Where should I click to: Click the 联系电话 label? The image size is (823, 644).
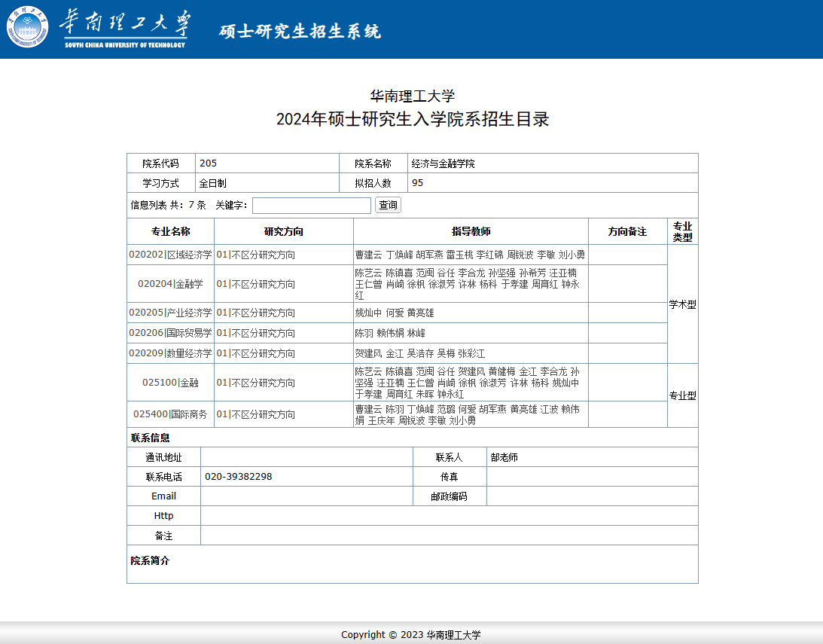(x=163, y=477)
